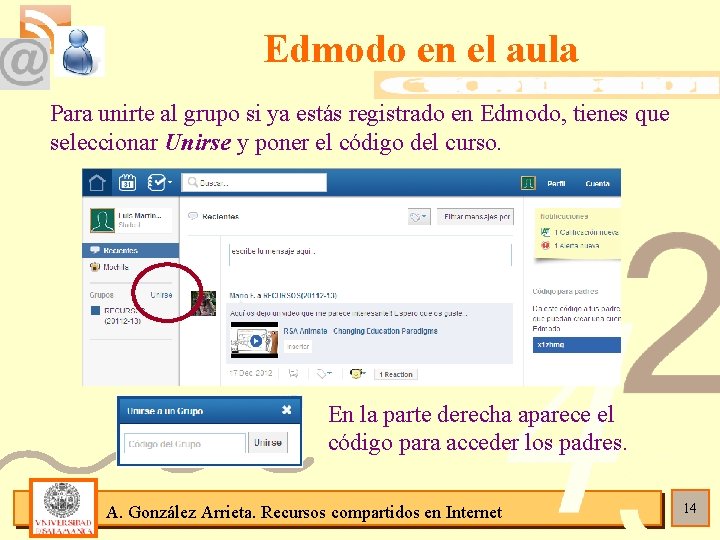Click Unirse button in join group dialog
720x540 pixels.
tap(268, 443)
